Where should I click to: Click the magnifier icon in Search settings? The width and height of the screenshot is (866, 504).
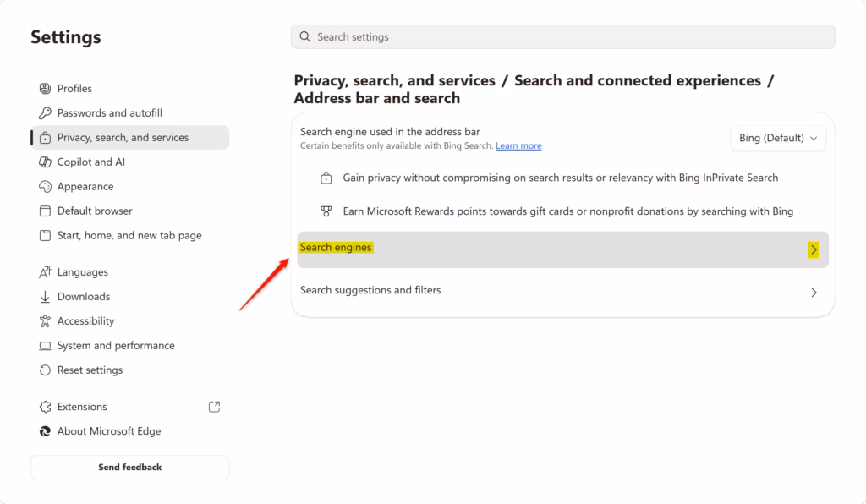[304, 36]
